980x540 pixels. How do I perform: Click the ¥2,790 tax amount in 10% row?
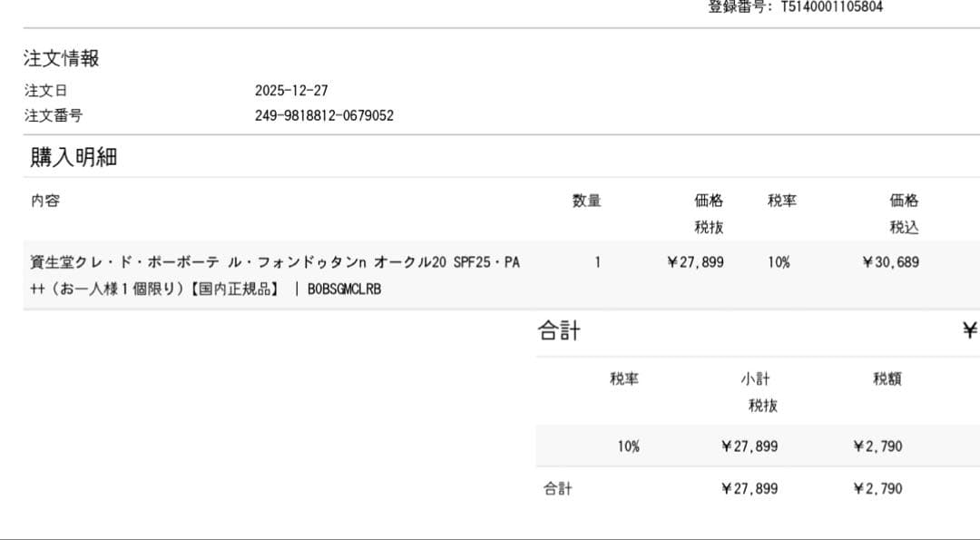(x=877, y=447)
